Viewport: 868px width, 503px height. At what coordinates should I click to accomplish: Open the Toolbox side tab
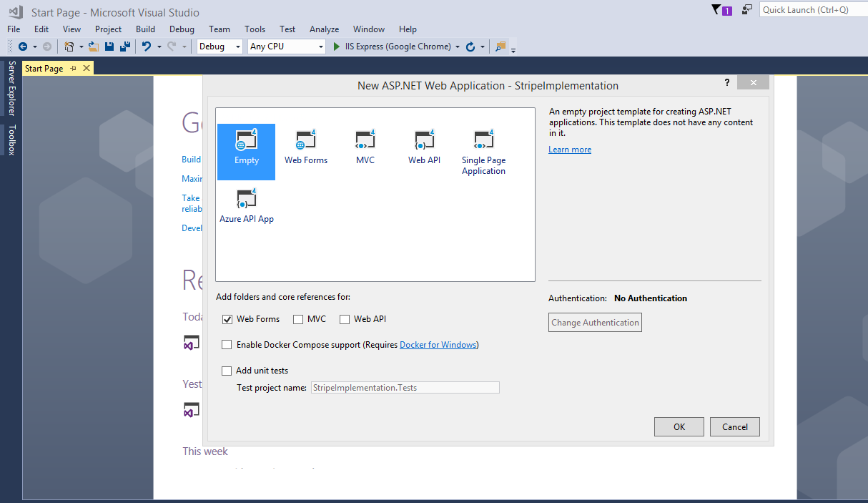click(x=11, y=140)
